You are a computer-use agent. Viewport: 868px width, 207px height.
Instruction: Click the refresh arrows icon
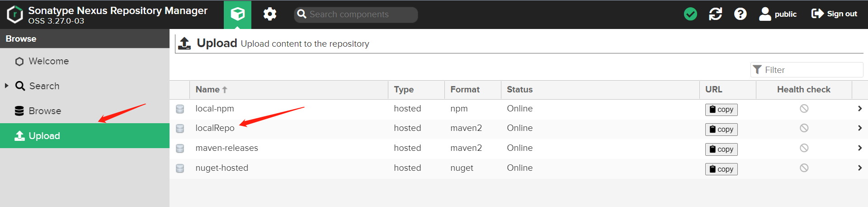click(x=715, y=14)
